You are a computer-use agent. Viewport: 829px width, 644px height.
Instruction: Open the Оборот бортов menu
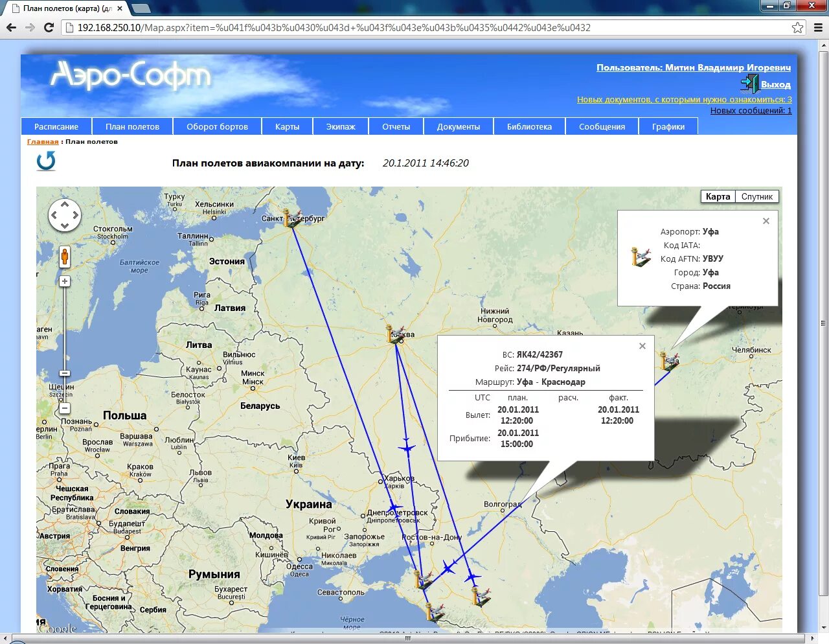pos(217,126)
